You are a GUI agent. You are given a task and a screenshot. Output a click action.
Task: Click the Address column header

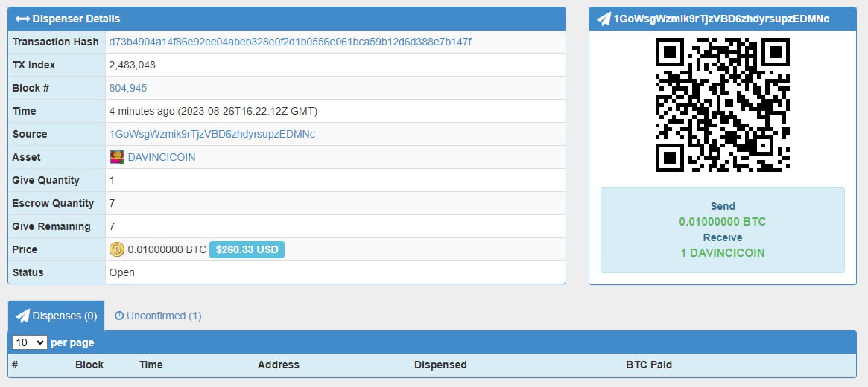(279, 365)
